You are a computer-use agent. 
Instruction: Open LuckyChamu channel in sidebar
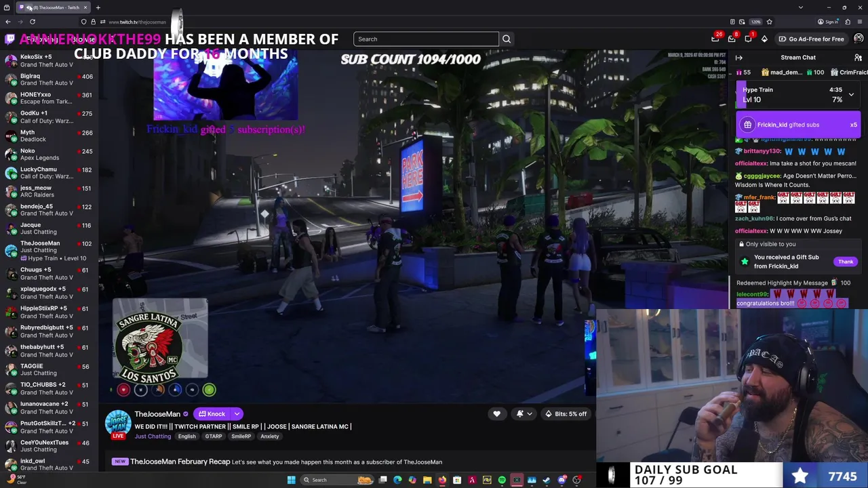coord(49,173)
